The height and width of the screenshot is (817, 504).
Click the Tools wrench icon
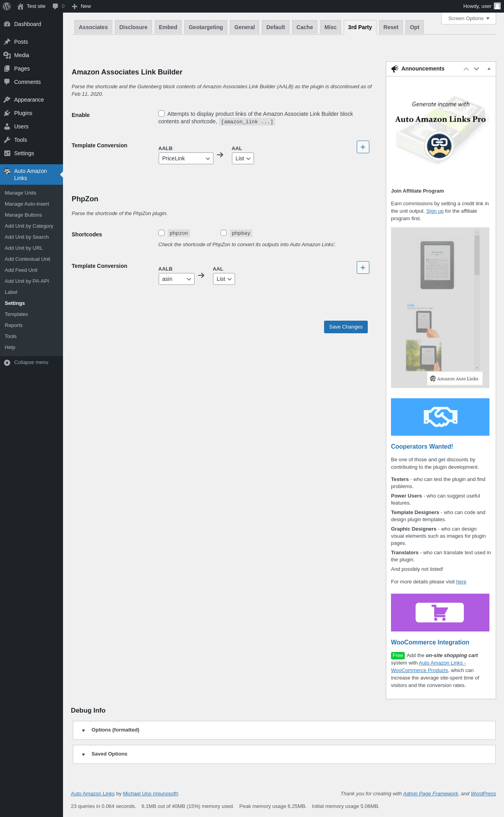click(x=7, y=140)
